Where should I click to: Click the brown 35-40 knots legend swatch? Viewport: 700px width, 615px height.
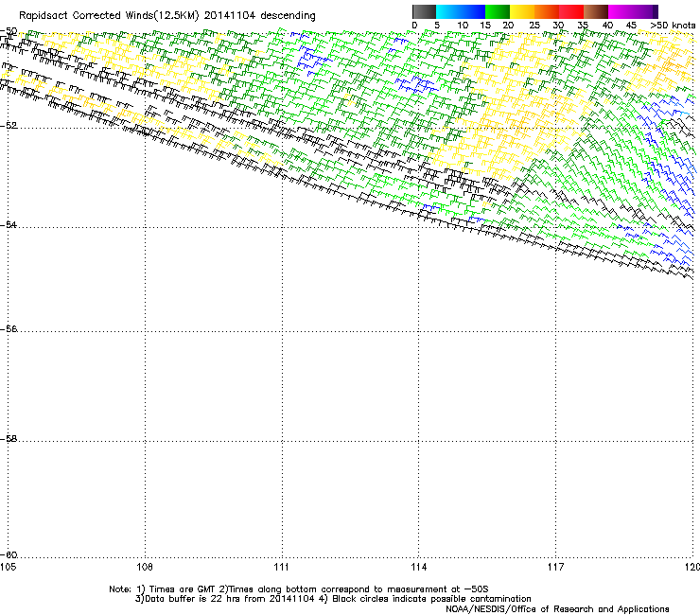coord(596,11)
